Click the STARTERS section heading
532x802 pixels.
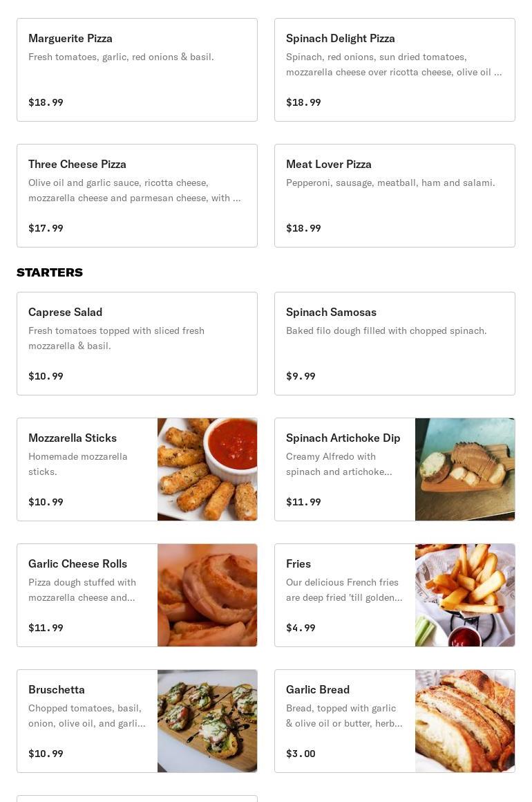point(50,272)
